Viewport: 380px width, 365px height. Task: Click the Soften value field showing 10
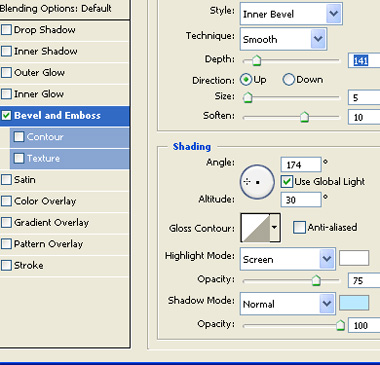(x=364, y=117)
